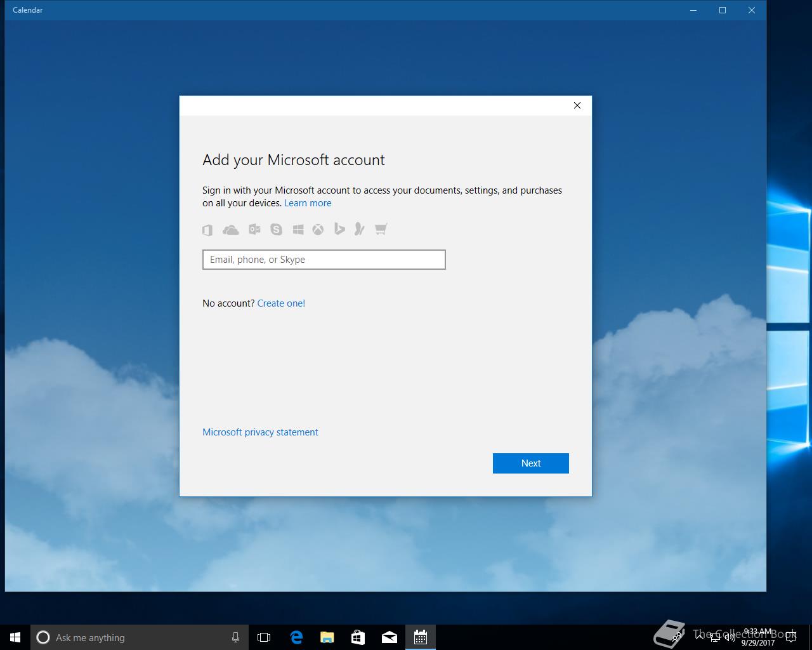Open the Mail app from the taskbar

click(389, 637)
